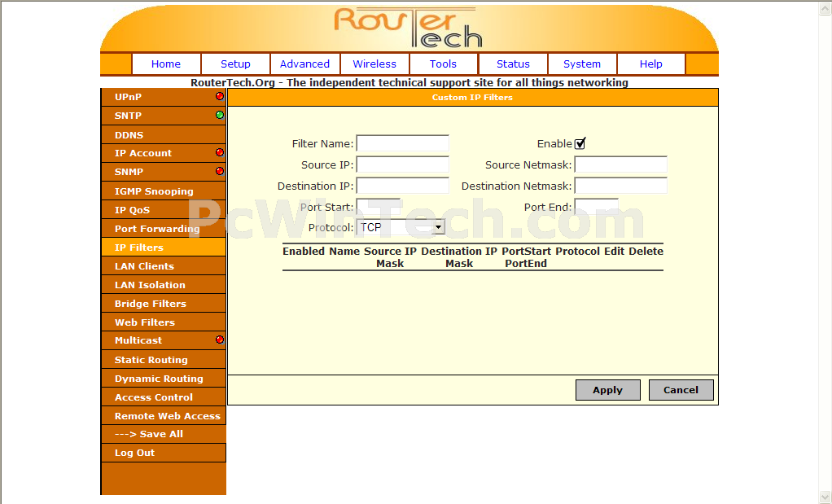The width and height of the screenshot is (832, 504).
Task: Open Dynamic Routing page
Action: click(164, 379)
